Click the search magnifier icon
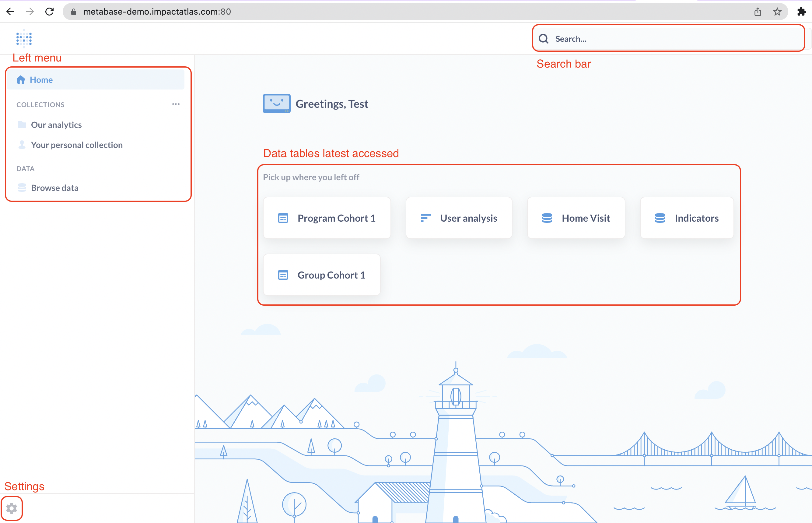This screenshot has height=523, width=812. tap(544, 38)
